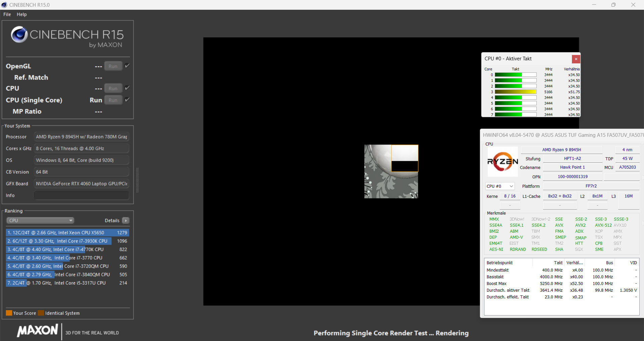The image size is (644, 341).
Task: Click the AVX-512 feature label
Action: [603, 225]
